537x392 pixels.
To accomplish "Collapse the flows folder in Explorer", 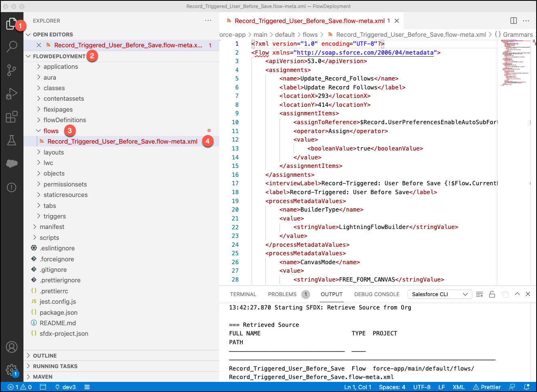I will [x=51, y=131].
